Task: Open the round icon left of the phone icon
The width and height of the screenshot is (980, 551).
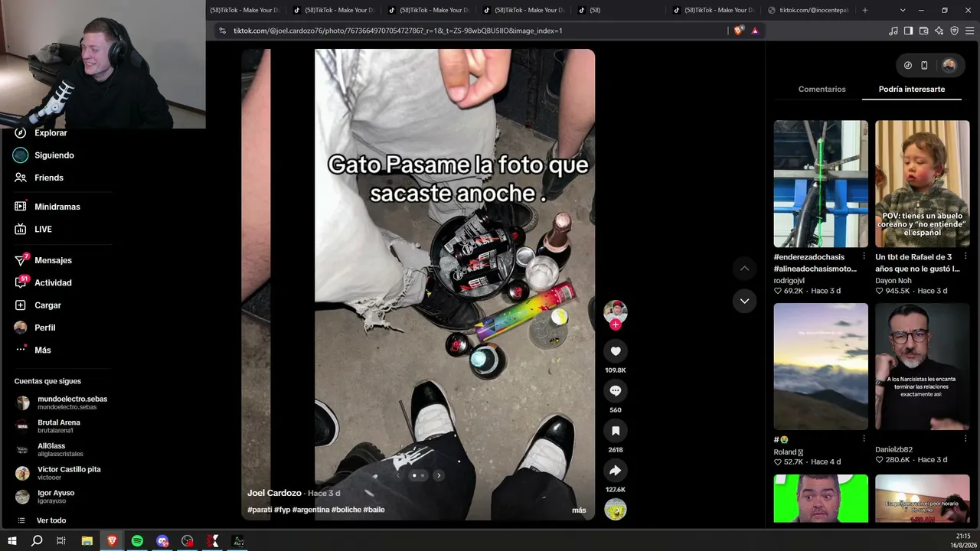Action: pyautogui.click(x=908, y=65)
